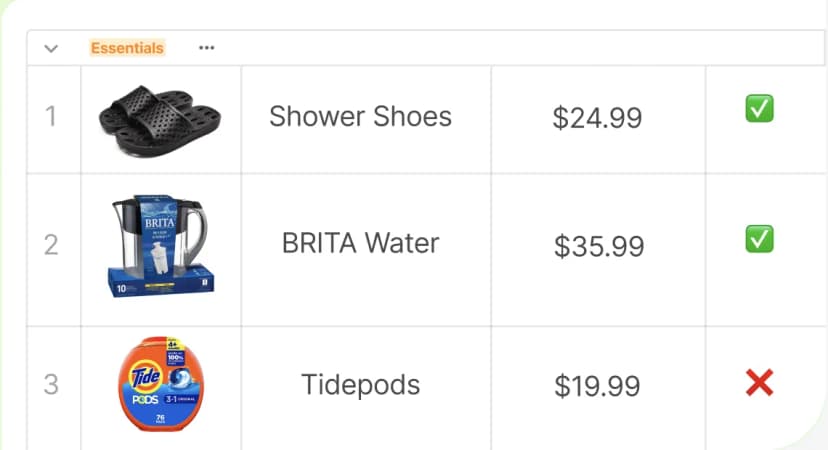Edit the $19.99 price cell

[x=597, y=386]
